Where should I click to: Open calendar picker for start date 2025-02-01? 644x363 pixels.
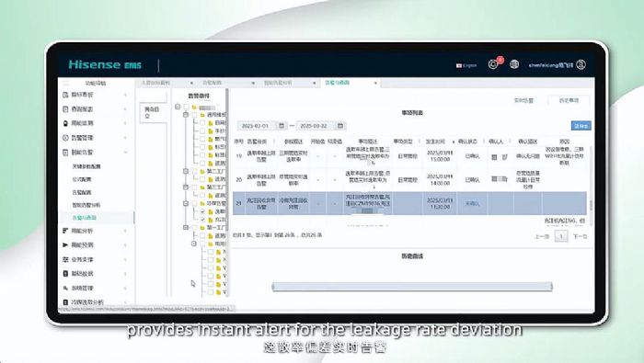click(282, 126)
